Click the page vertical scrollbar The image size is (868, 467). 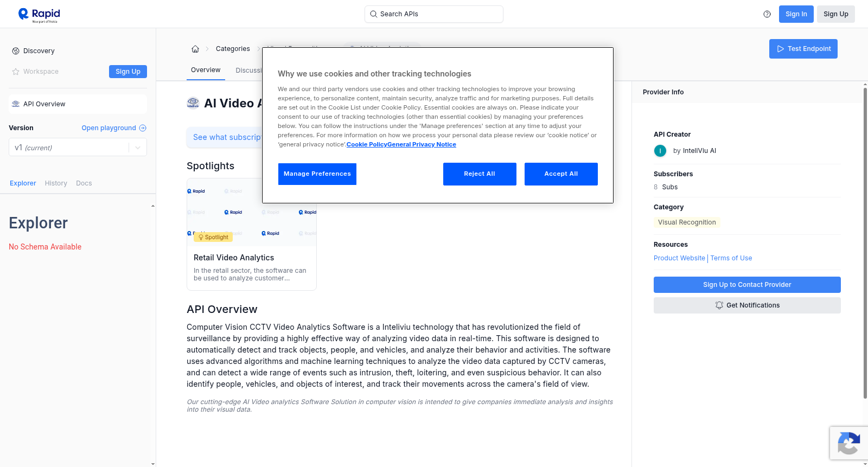tap(865, 243)
